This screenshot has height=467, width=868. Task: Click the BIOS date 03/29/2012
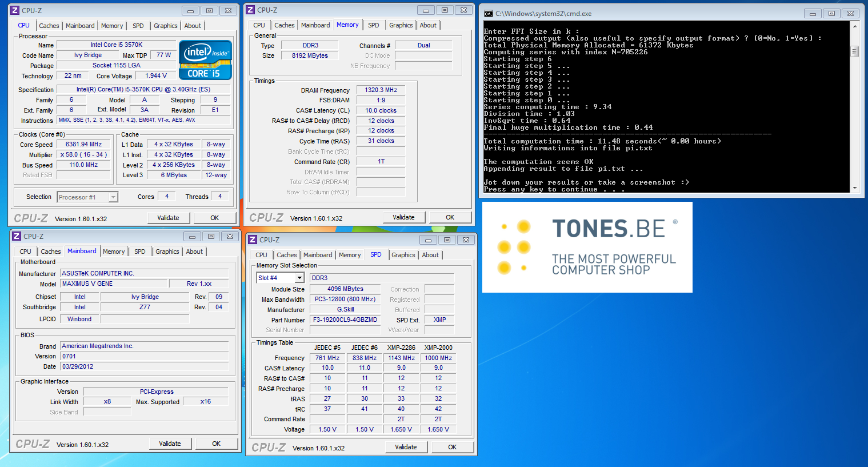145,366
